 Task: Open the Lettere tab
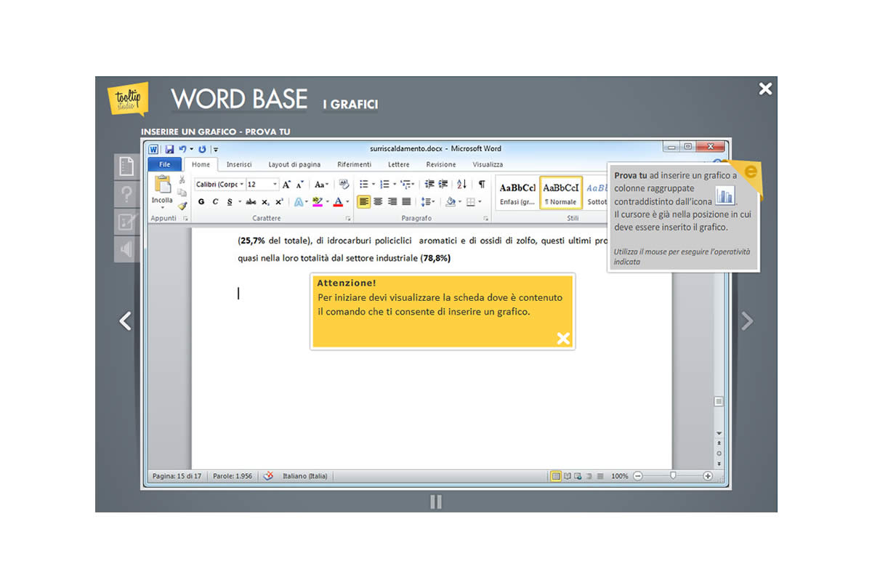[x=399, y=165]
